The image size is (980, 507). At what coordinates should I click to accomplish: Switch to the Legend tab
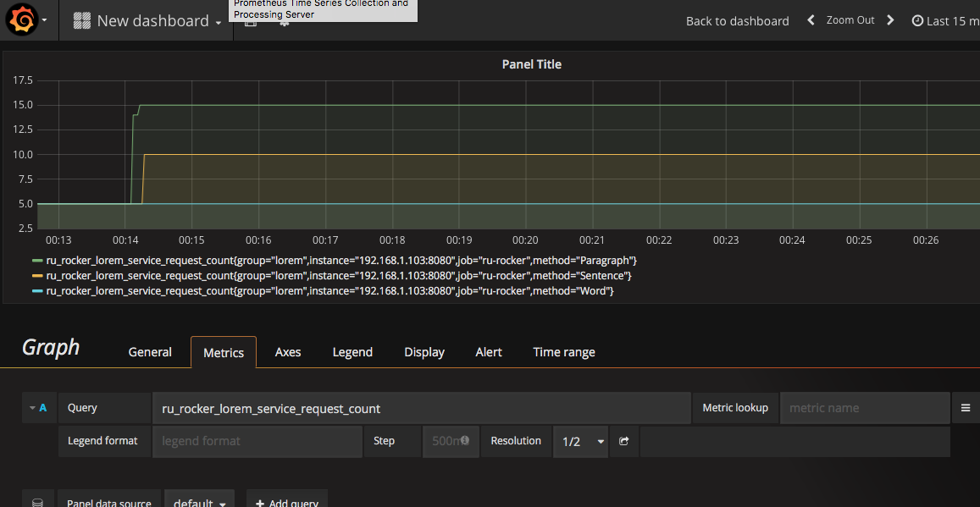pyautogui.click(x=352, y=352)
